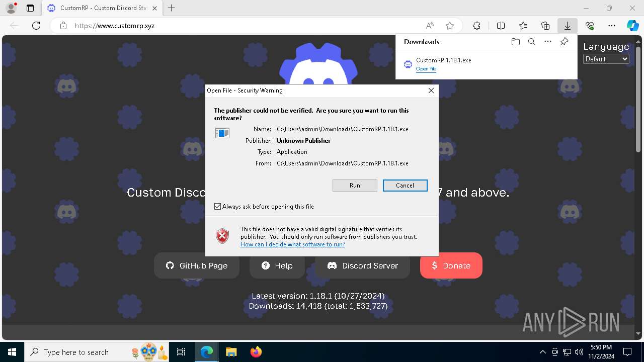Open the network tray icon

click(x=567, y=352)
